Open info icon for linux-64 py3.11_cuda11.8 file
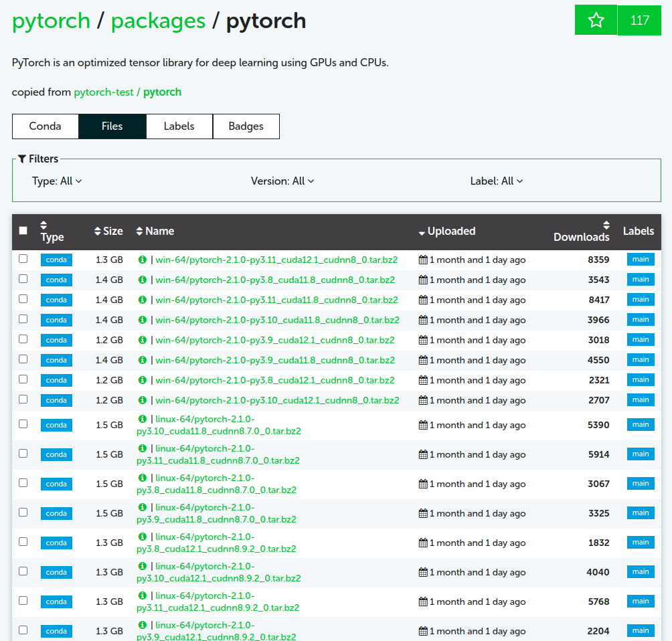Screen dimensions: 672x641 (x=143, y=448)
